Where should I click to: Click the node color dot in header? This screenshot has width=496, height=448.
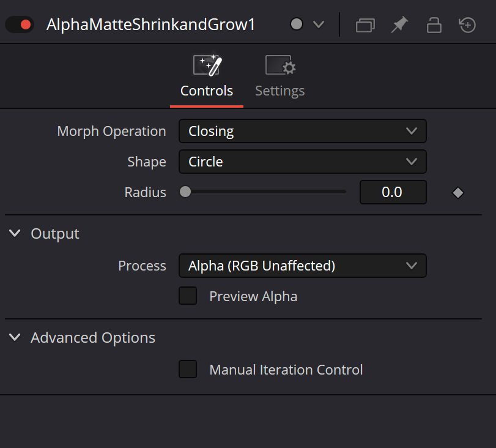coord(297,24)
